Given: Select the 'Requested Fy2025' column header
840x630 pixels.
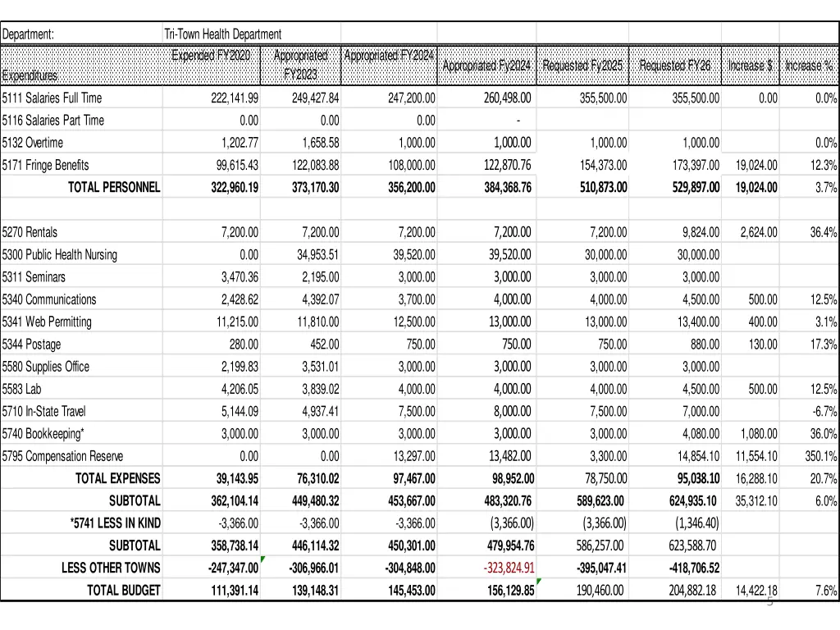Looking at the screenshot, I should 582,66.
